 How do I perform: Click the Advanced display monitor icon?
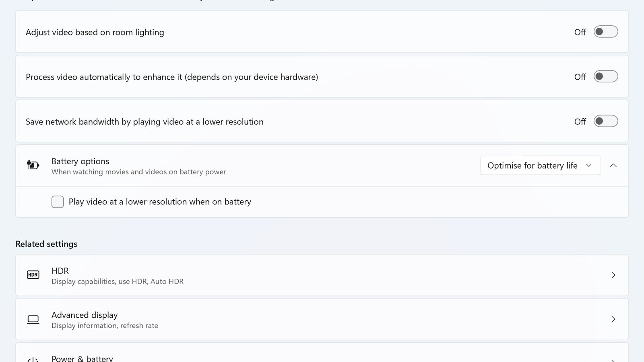tap(33, 319)
